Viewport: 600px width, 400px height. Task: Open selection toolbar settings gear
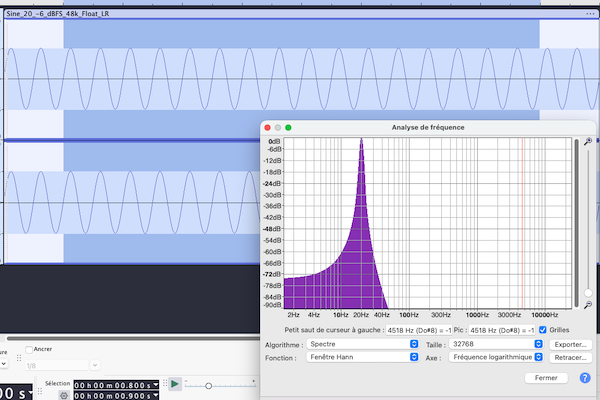click(x=64, y=395)
